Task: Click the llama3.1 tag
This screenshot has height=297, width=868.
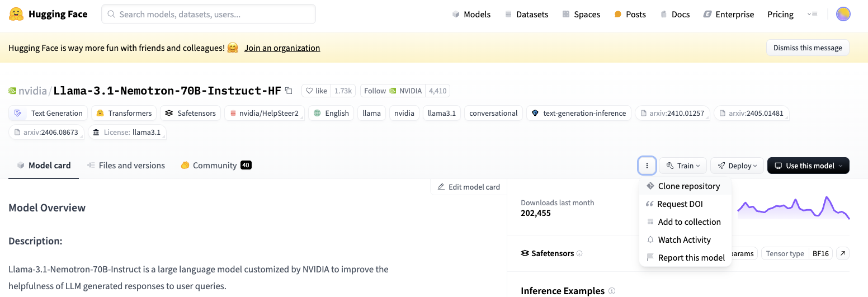Action: click(x=442, y=113)
